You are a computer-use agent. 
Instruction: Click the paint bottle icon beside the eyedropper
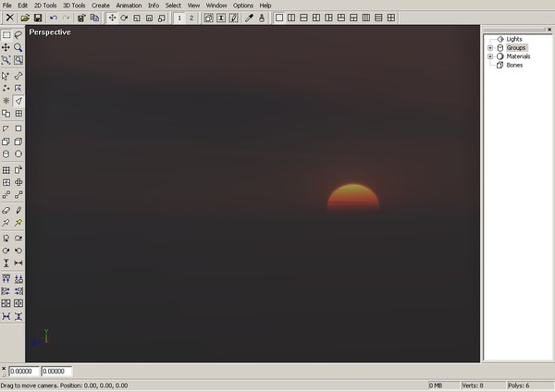click(262, 18)
